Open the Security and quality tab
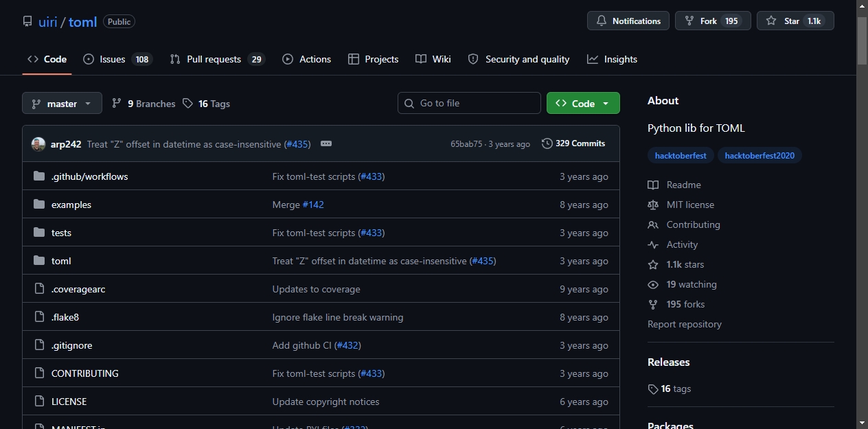This screenshot has height=429, width=868. [x=518, y=59]
